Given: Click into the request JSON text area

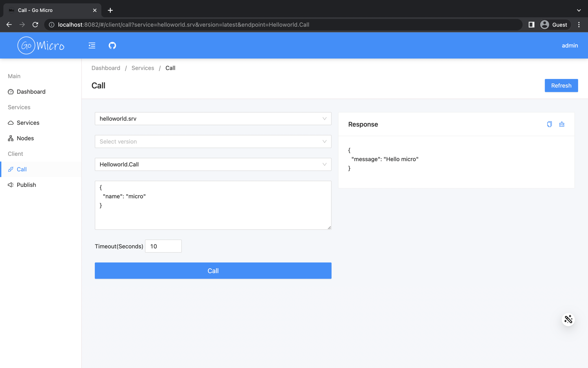Looking at the screenshot, I should pyautogui.click(x=213, y=205).
